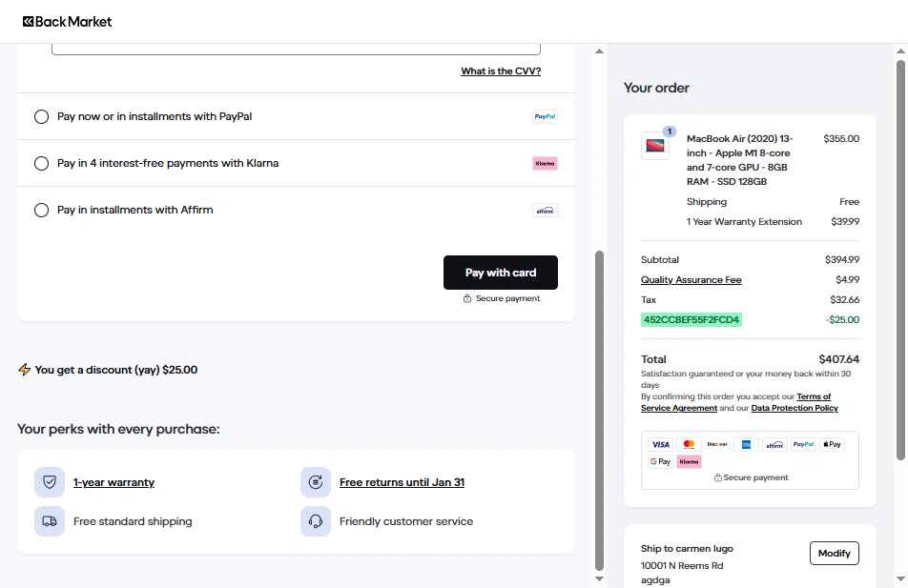Image resolution: width=908 pixels, height=588 pixels.
Task: Click the Total amount $407.64
Action: [x=838, y=359]
